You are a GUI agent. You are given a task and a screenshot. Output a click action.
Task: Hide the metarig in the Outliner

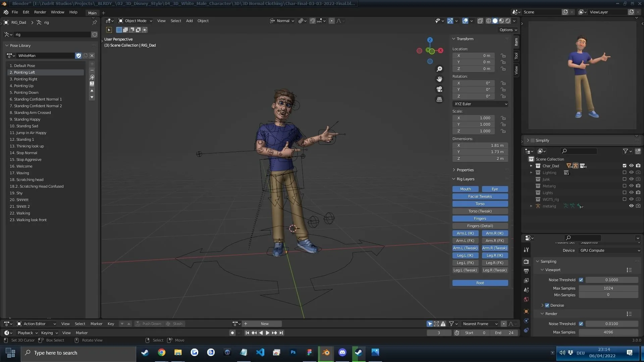631,206
